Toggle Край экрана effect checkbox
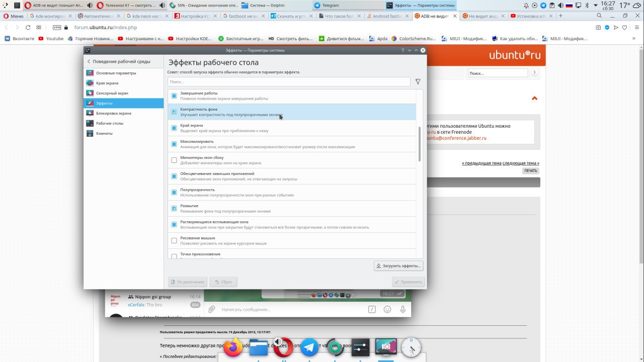Viewport: 644px width, 362px height. pyautogui.click(x=174, y=128)
